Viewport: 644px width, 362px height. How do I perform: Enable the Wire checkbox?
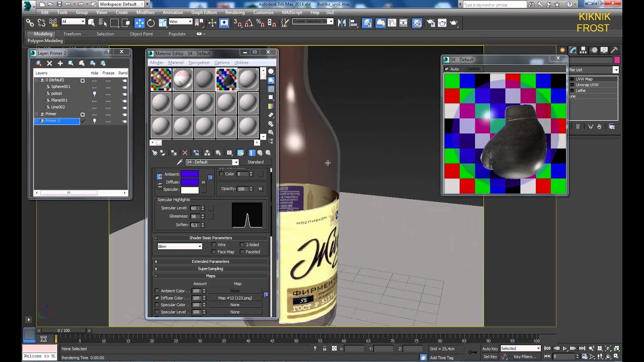coord(214,245)
